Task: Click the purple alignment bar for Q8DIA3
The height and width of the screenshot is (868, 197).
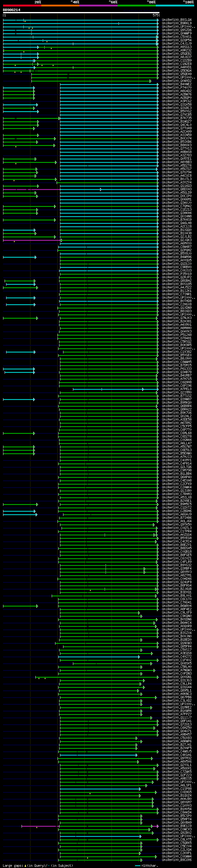Action: pos(31,189)
